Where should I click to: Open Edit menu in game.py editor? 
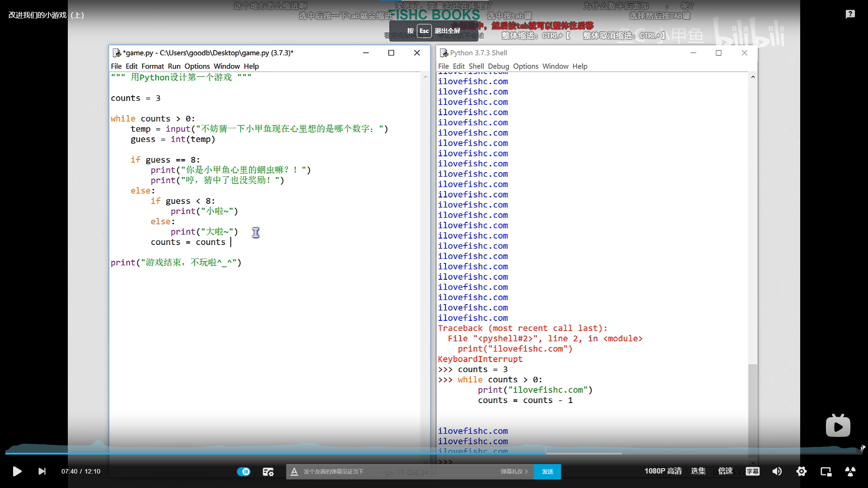tap(132, 66)
